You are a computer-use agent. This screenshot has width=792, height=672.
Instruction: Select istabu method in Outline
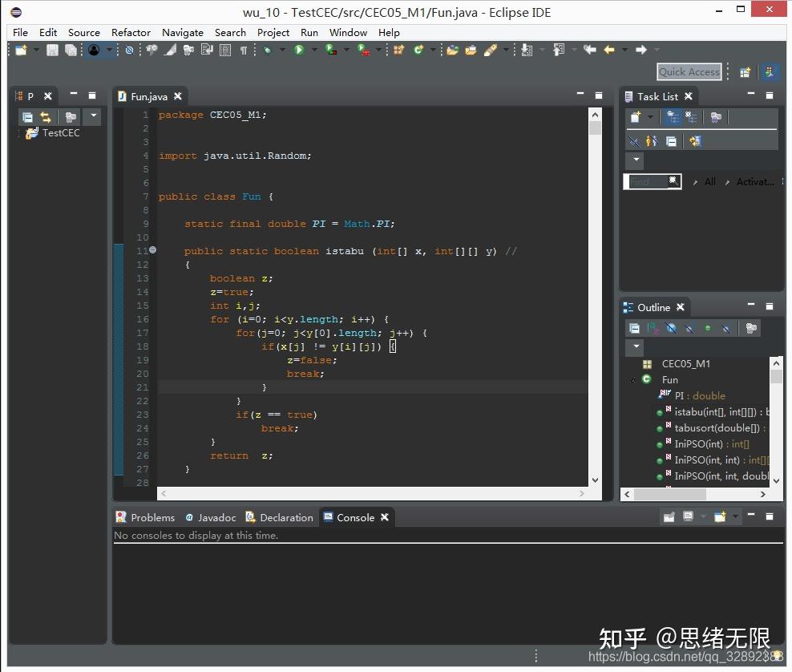tap(713, 412)
